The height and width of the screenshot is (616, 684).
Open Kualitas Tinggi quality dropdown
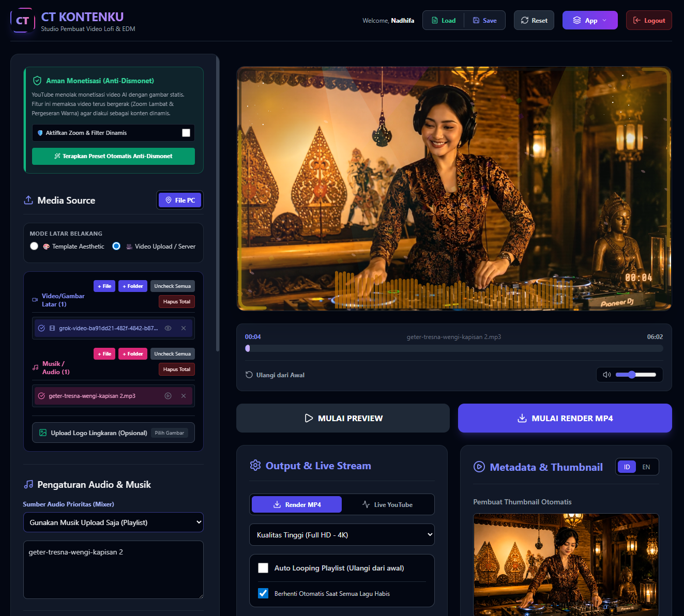pos(342,535)
